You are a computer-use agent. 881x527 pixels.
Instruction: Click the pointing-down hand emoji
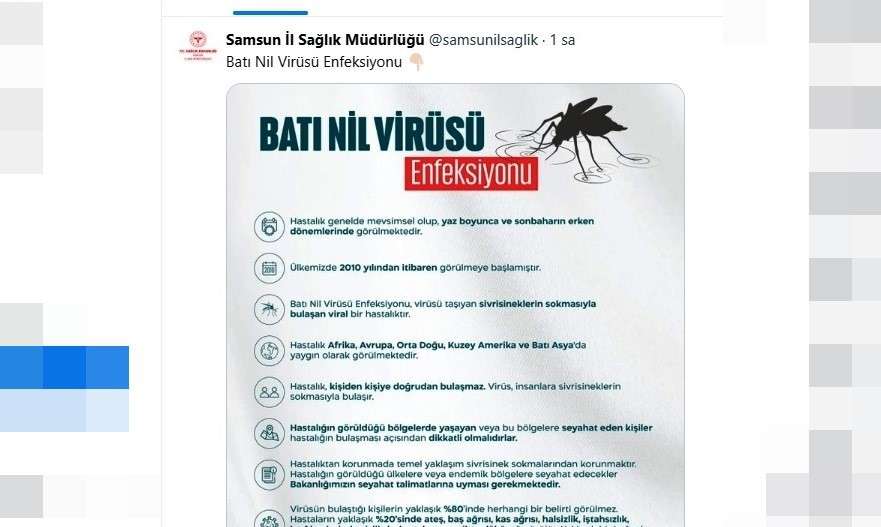pos(416,62)
